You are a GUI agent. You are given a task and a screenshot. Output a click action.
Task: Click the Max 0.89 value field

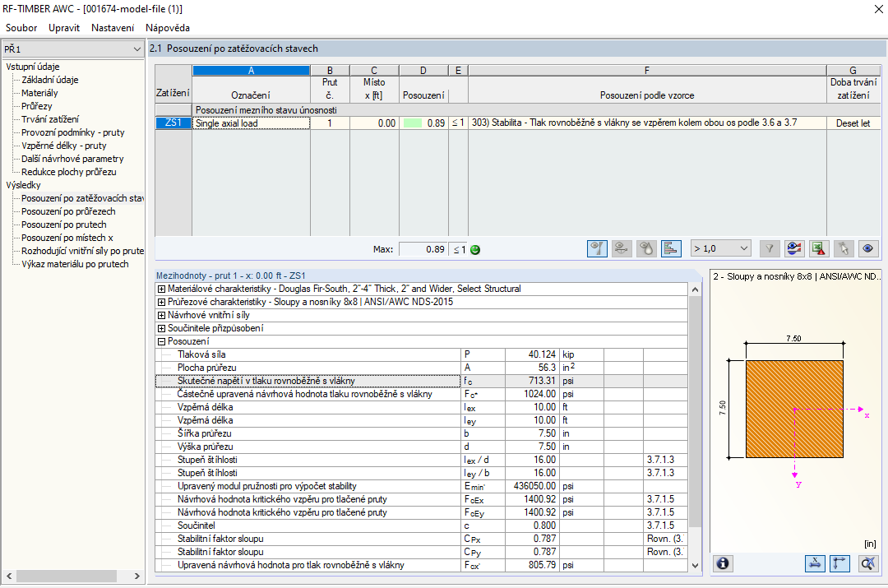pyautogui.click(x=423, y=249)
